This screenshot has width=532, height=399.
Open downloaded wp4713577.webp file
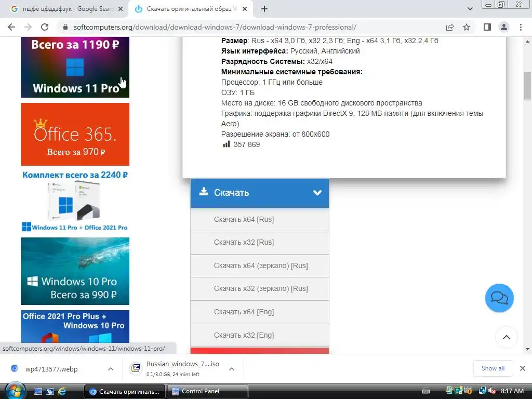pos(51,369)
